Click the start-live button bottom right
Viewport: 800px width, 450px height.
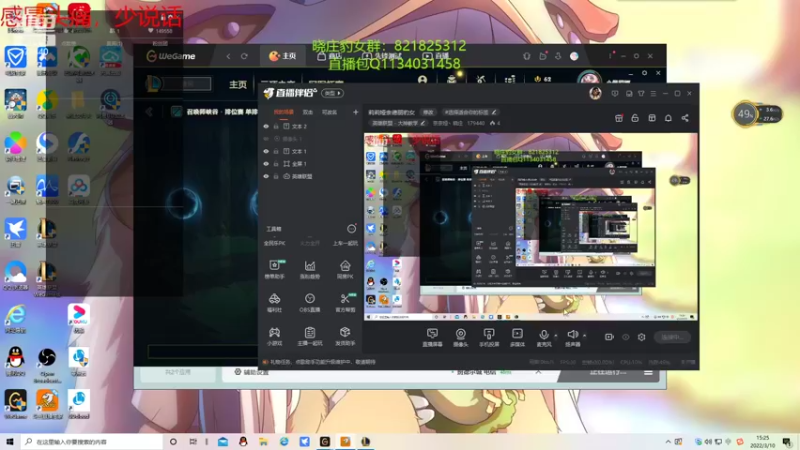(x=672, y=337)
